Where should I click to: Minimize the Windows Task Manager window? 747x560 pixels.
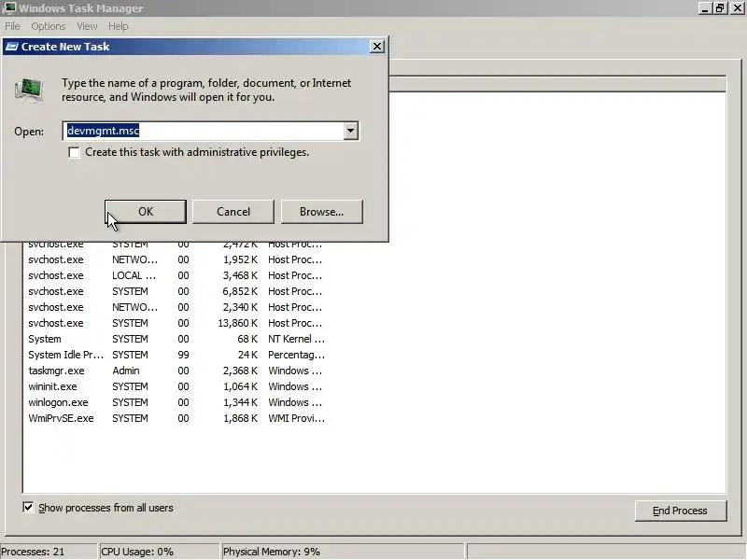coord(705,7)
